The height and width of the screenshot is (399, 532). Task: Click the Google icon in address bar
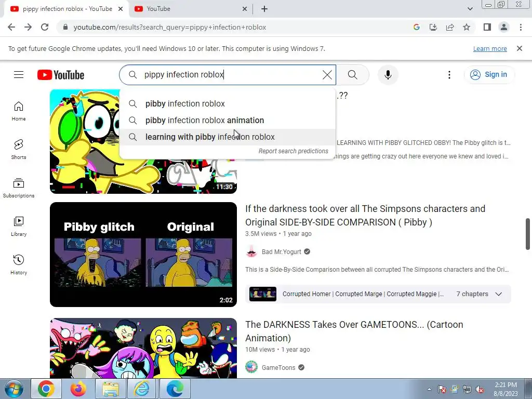tap(417, 27)
